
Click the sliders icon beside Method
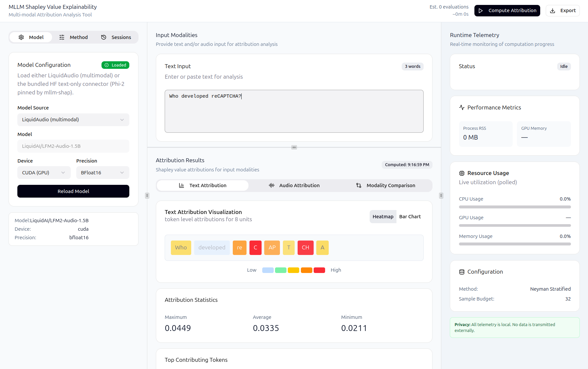point(62,37)
